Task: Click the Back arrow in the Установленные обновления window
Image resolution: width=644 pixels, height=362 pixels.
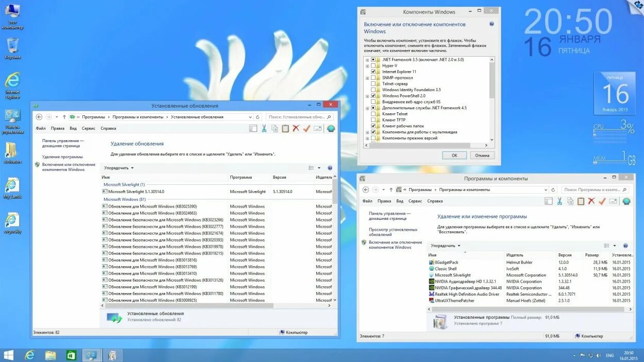Action: [x=39, y=117]
